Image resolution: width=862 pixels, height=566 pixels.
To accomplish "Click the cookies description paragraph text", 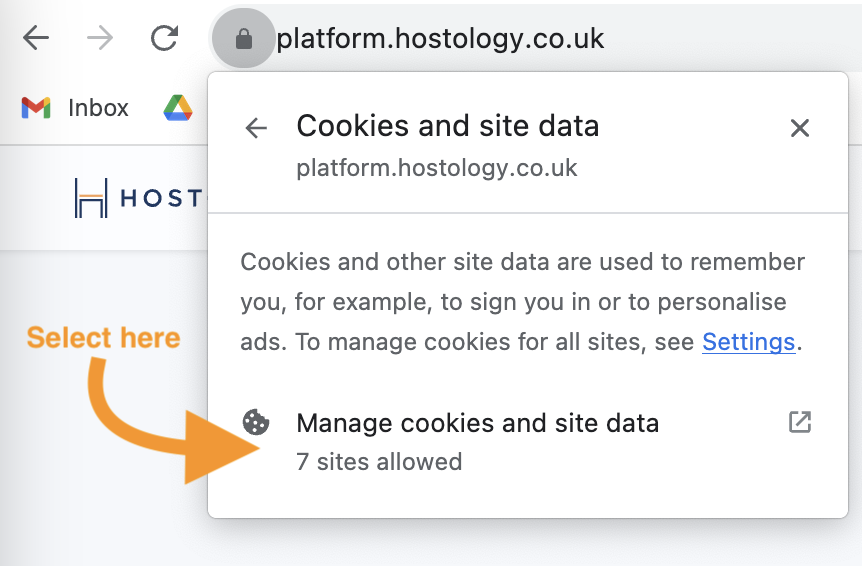I will [520, 302].
